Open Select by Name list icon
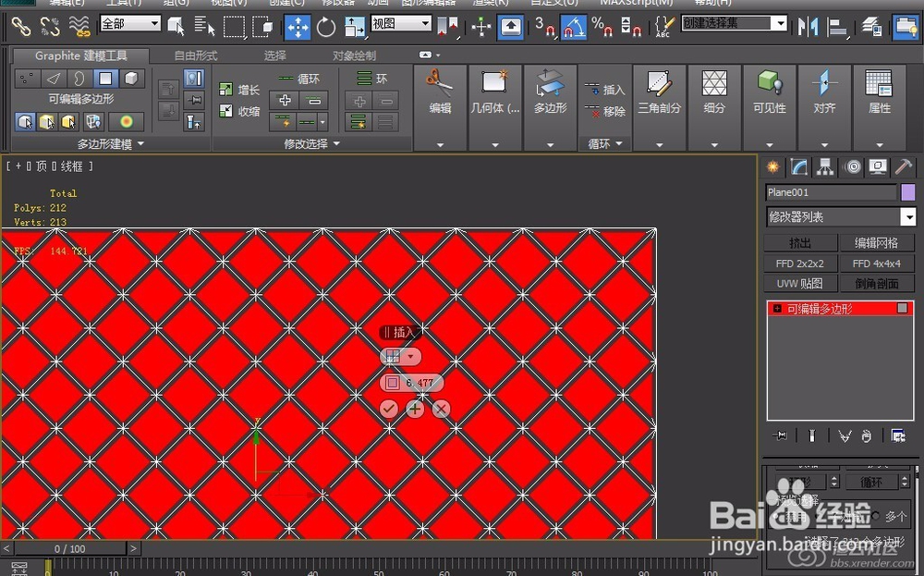 pyautogui.click(x=204, y=27)
